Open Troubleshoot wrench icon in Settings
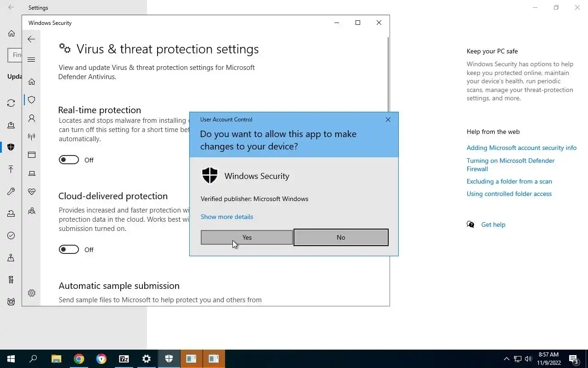588x368 pixels. (11, 191)
